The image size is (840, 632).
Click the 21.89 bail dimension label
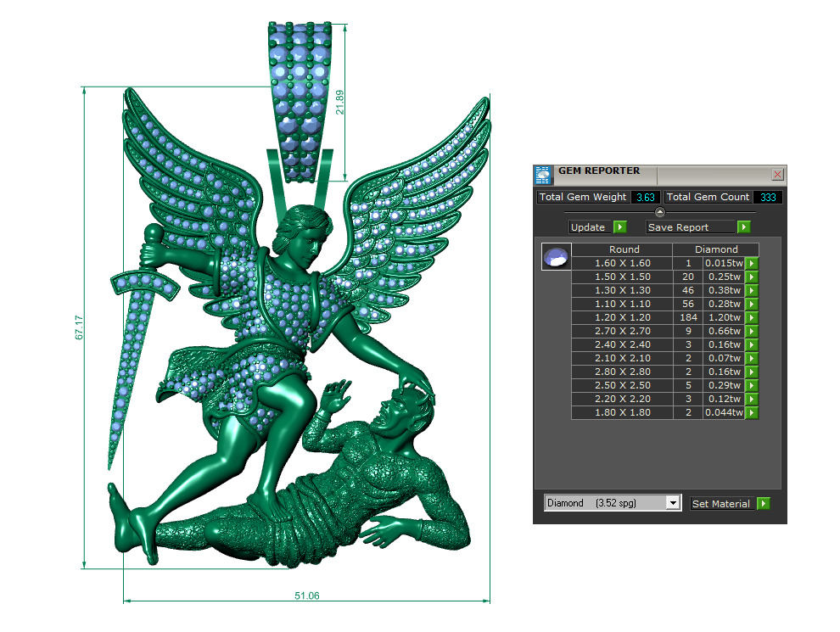pyautogui.click(x=339, y=102)
